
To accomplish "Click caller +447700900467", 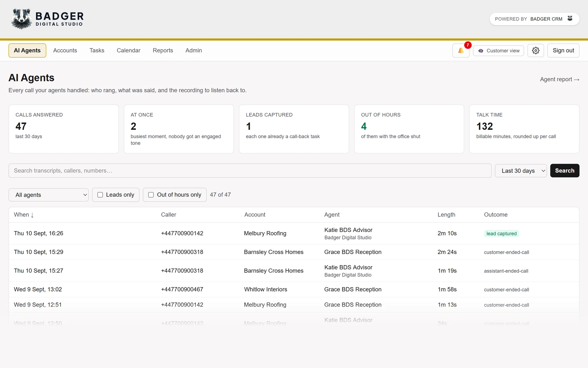I will 182,289.
